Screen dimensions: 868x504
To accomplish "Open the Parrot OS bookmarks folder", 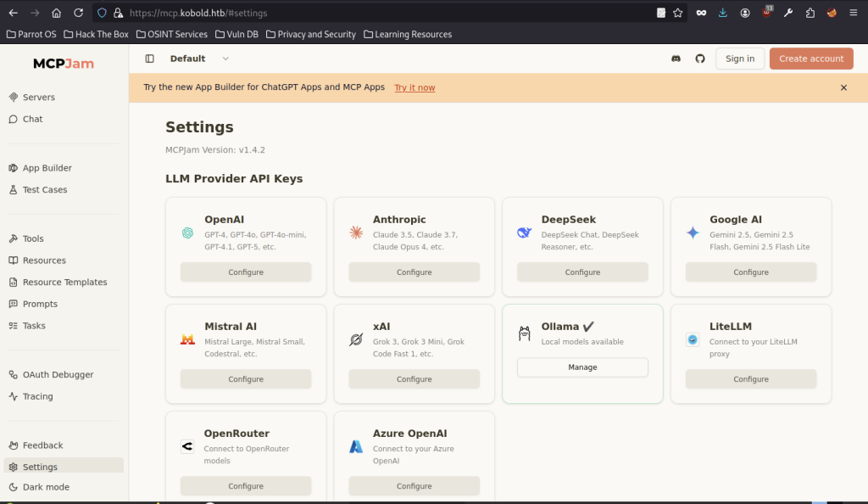I will (31, 34).
